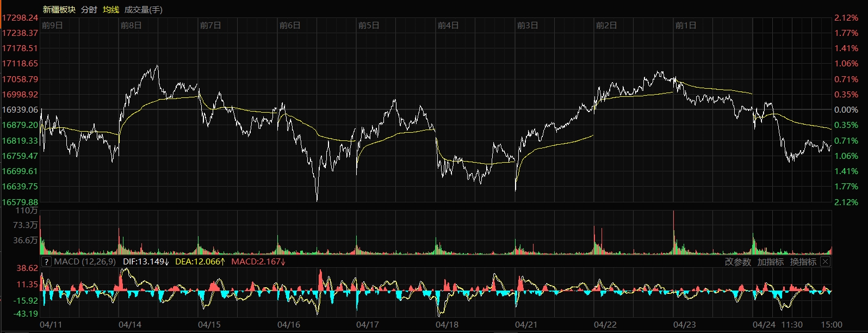The width and height of the screenshot is (868, 333).
Task: Click the 11:30 time label
Action: (x=792, y=325)
